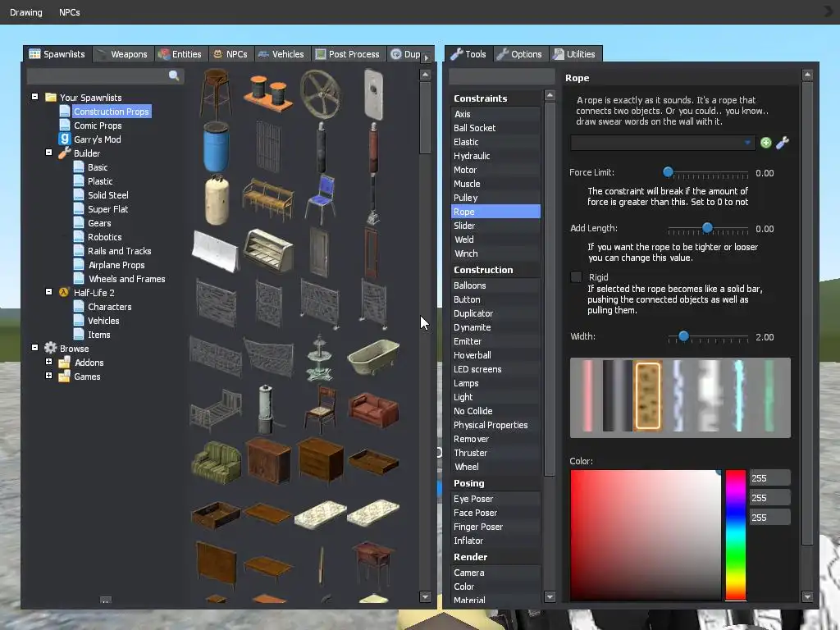Expand the Addons folder
The image size is (840, 630).
pos(48,362)
